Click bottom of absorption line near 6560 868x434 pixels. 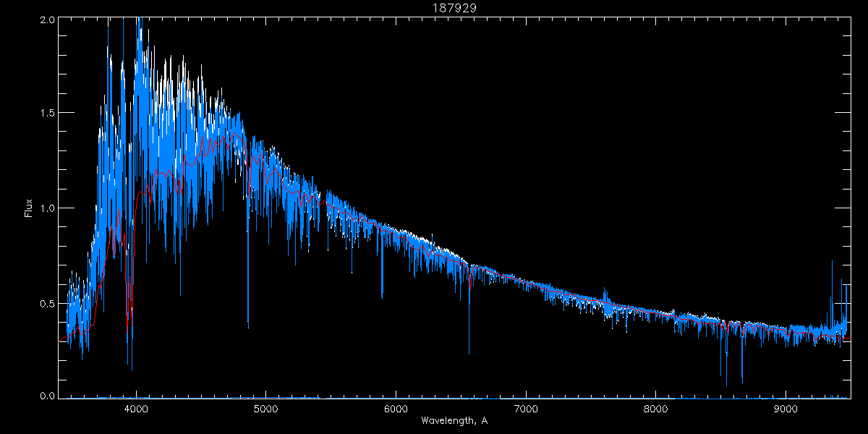(469, 352)
